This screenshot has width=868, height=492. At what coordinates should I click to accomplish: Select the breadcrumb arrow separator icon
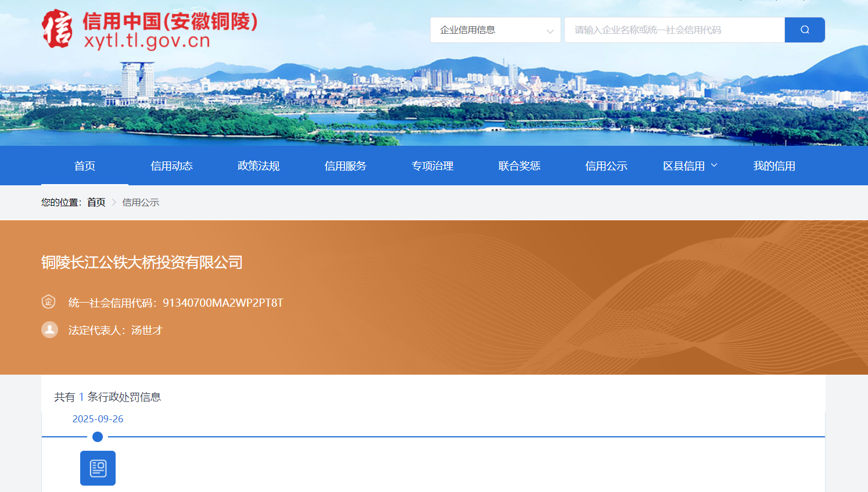point(114,202)
